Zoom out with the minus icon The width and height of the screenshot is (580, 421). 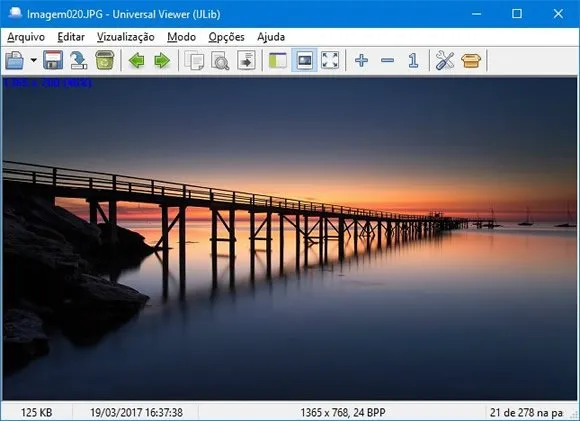click(387, 60)
